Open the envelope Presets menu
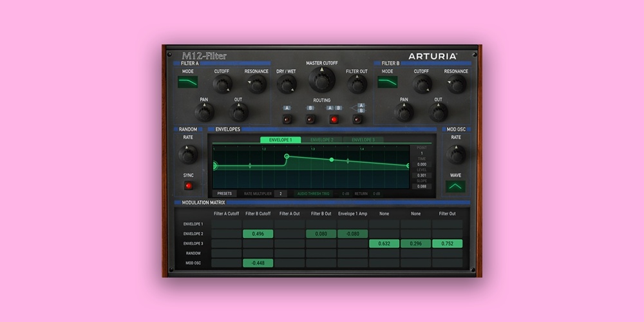 [224, 193]
